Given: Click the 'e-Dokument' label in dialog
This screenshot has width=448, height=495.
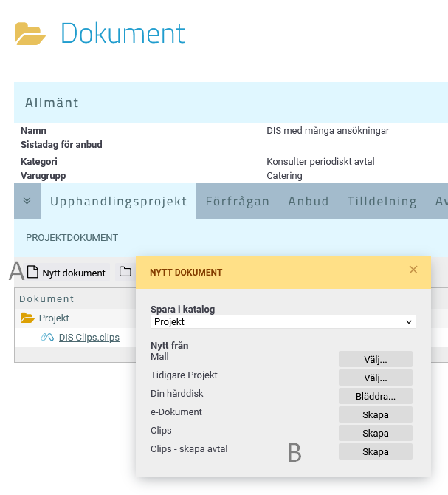Looking at the screenshot, I should tap(176, 412).
